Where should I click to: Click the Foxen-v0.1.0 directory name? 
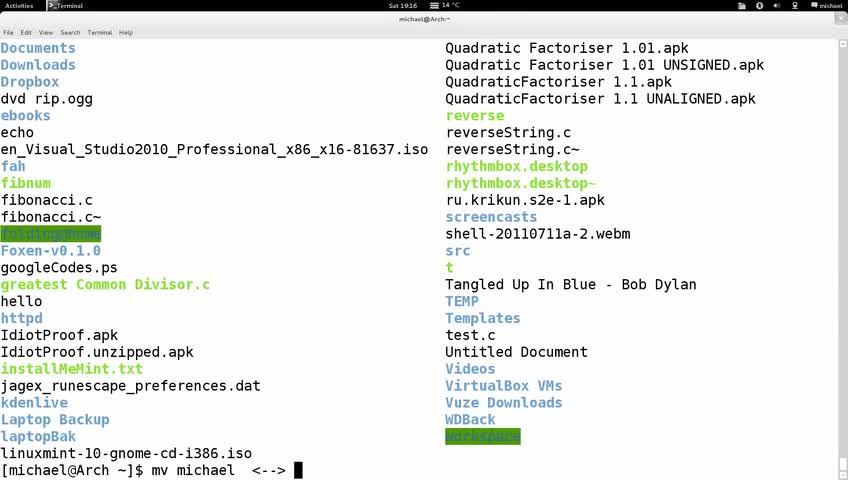[x=51, y=251]
